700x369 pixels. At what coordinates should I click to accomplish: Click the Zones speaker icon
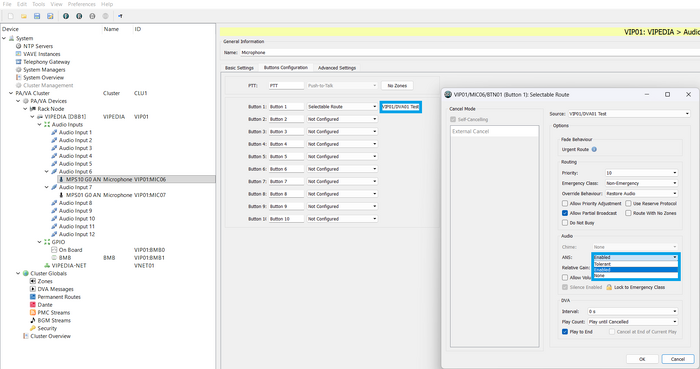pos(33,281)
